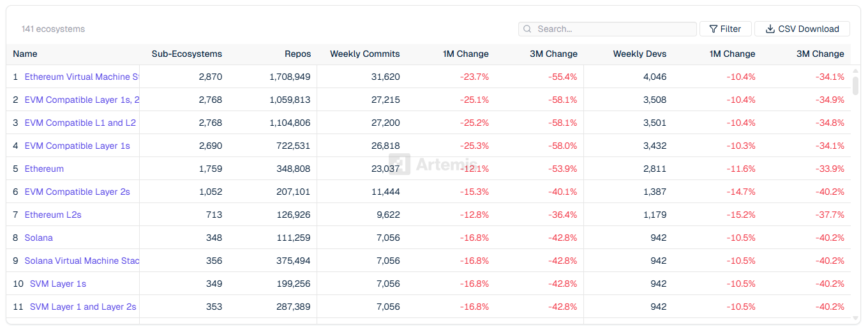Select weekly commits value 9,622
868x327 pixels.
tap(389, 215)
